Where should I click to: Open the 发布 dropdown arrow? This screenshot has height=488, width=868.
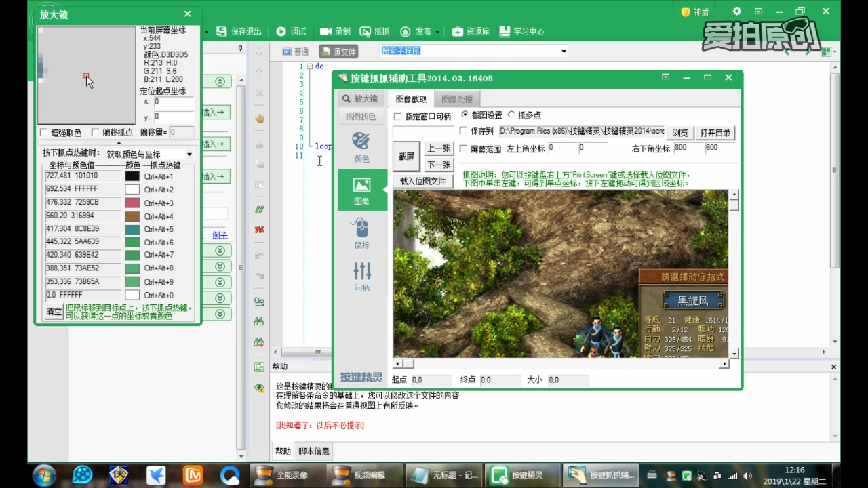tap(438, 32)
